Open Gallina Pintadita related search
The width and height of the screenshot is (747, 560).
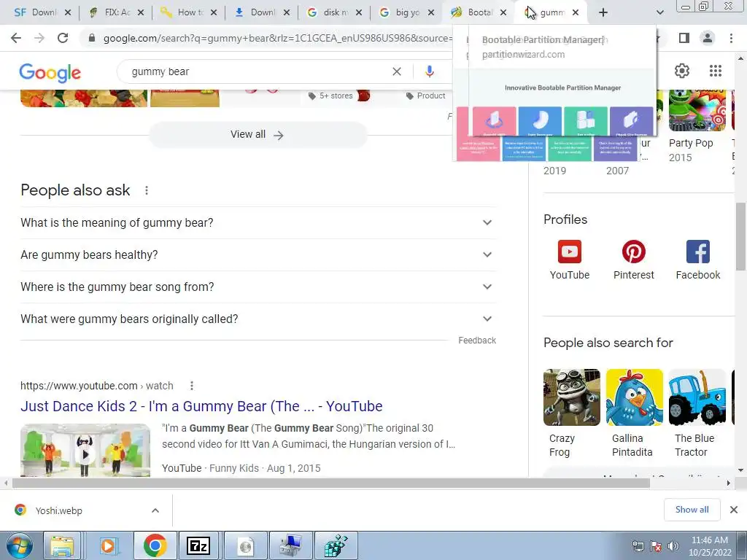(634, 413)
